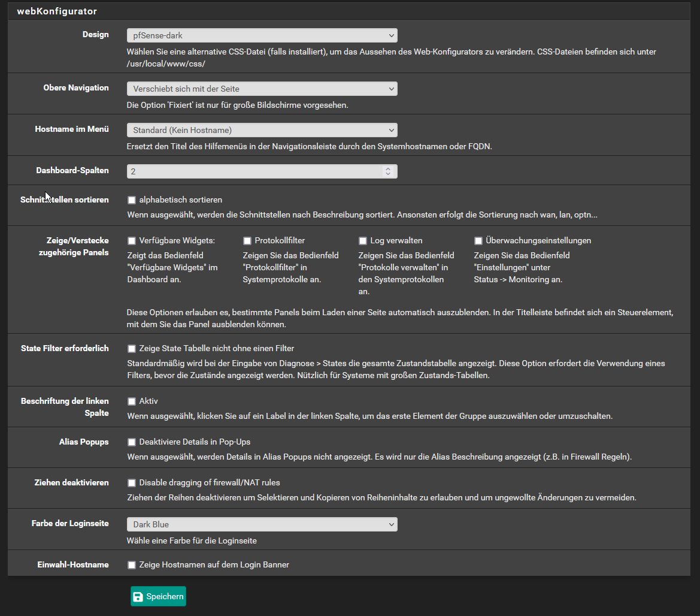Click the Ziehen deaktivieren label
The height and width of the screenshot is (616, 700).
point(71,482)
